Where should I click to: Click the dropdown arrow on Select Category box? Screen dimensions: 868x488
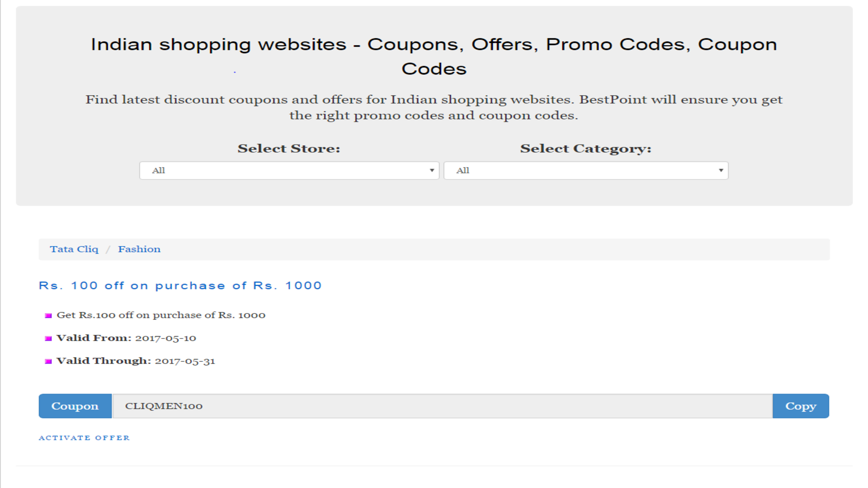721,170
